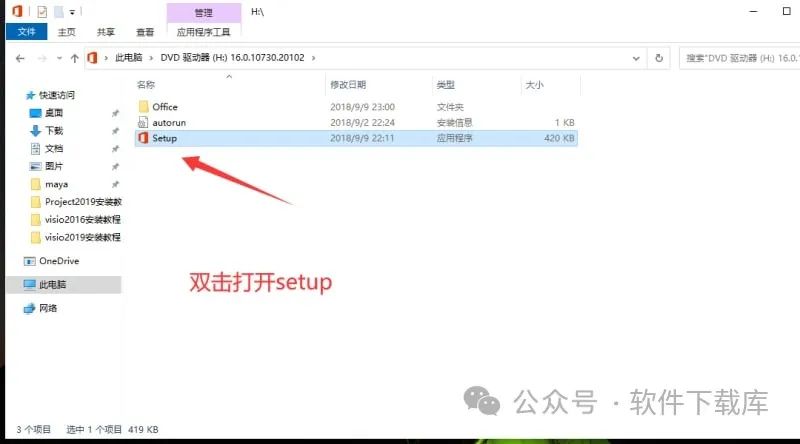
Task: Click the 420 KB size cell
Action: pos(559,138)
